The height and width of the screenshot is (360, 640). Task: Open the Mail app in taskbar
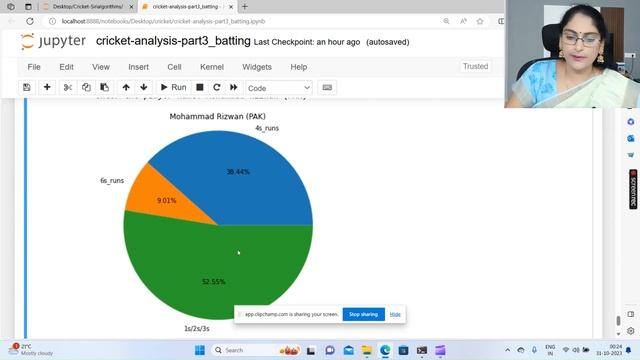(348, 350)
